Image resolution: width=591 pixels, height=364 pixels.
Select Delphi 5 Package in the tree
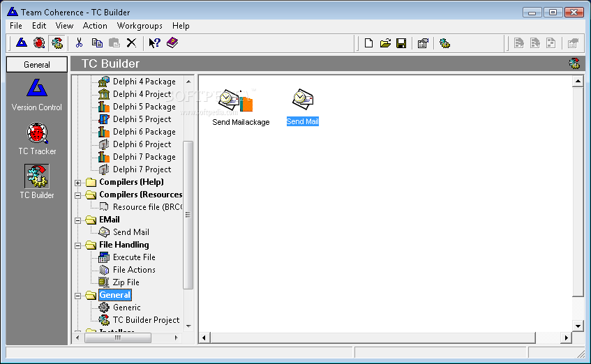point(144,107)
